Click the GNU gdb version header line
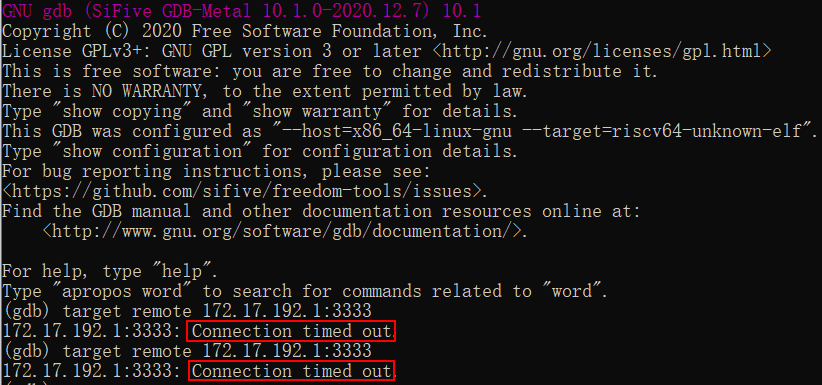 click(241, 10)
